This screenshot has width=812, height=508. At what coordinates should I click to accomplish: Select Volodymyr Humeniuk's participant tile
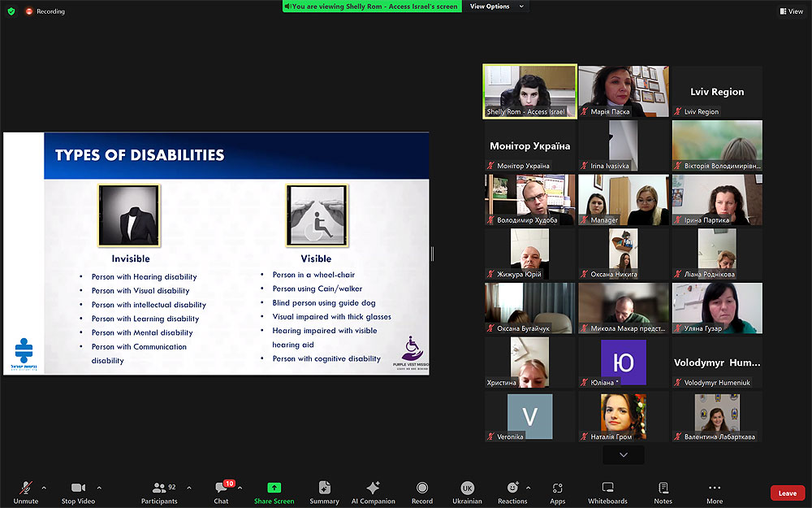point(717,363)
